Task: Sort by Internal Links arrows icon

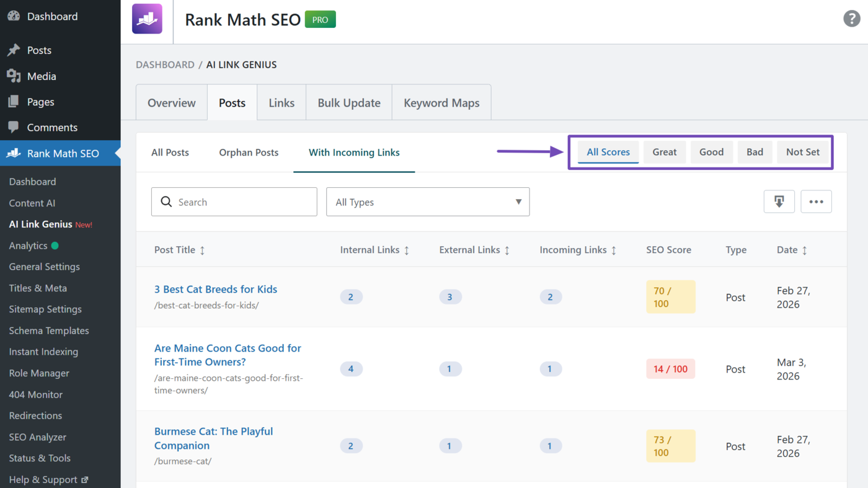Action: pos(407,250)
